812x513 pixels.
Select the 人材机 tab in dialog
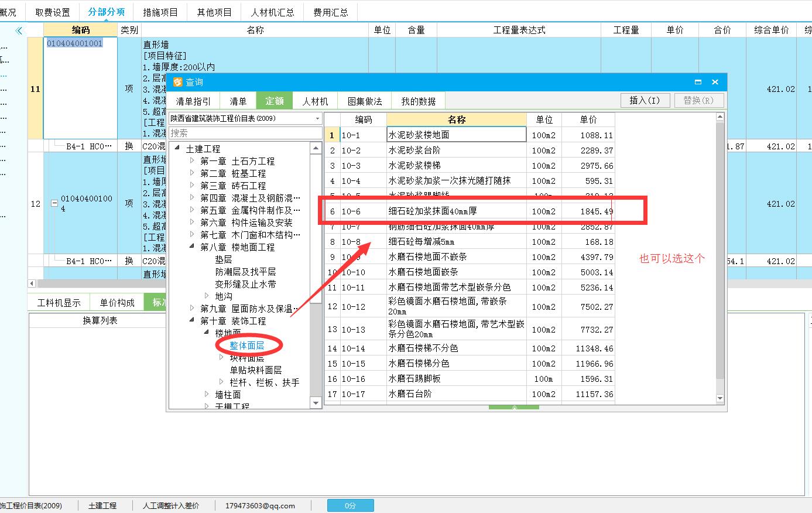click(315, 101)
